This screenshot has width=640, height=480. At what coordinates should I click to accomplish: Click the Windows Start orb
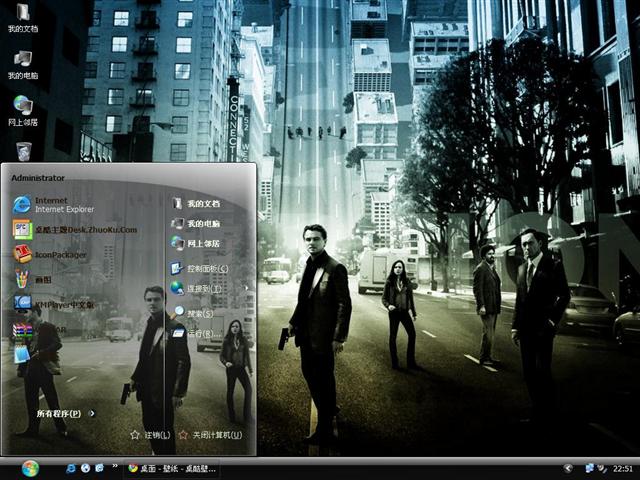31,469
